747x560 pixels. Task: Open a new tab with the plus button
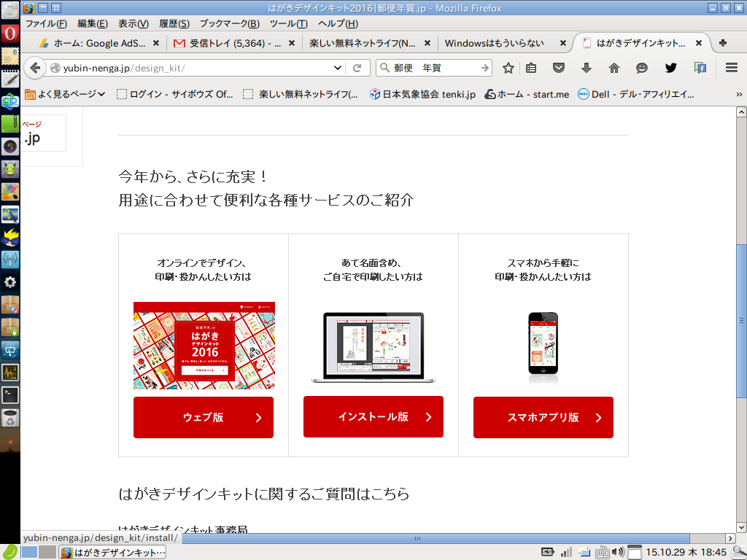(x=723, y=43)
